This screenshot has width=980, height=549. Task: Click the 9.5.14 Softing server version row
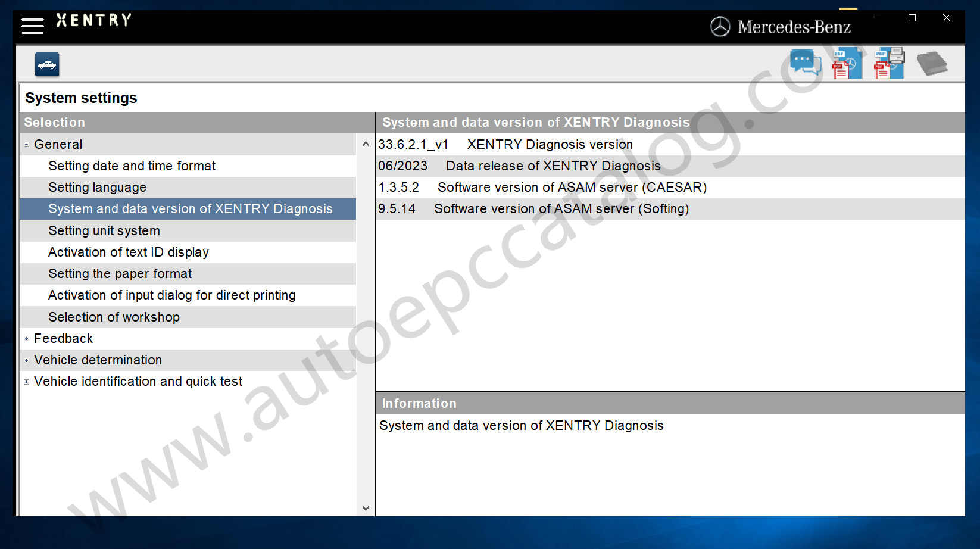670,209
